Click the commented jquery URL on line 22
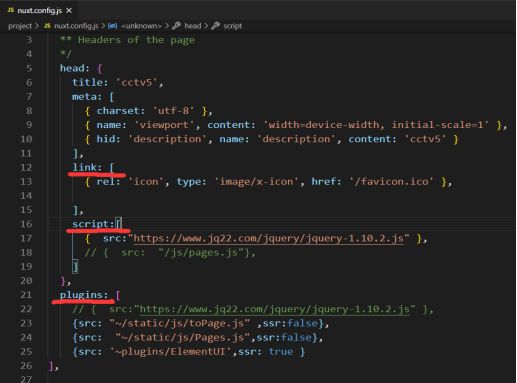Screen dimensions: 517x383 pos(274,309)
